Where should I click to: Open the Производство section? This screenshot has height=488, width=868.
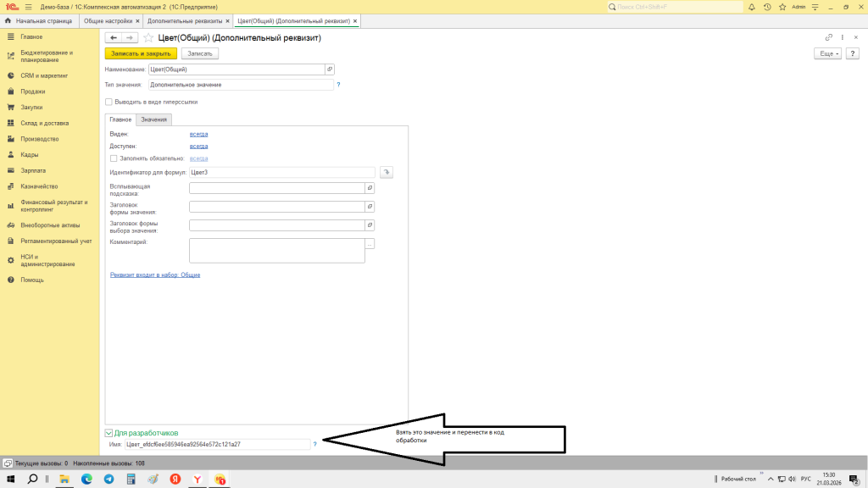(39, 139)
